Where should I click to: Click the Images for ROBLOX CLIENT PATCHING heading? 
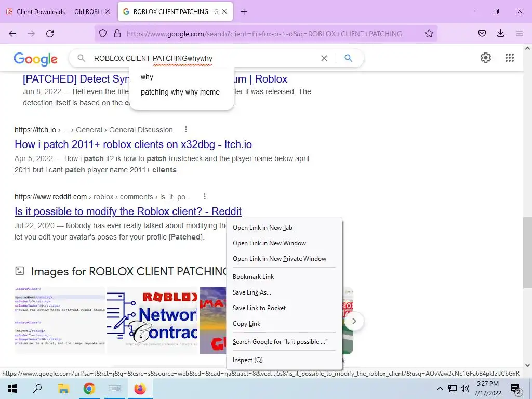(129, 271)
